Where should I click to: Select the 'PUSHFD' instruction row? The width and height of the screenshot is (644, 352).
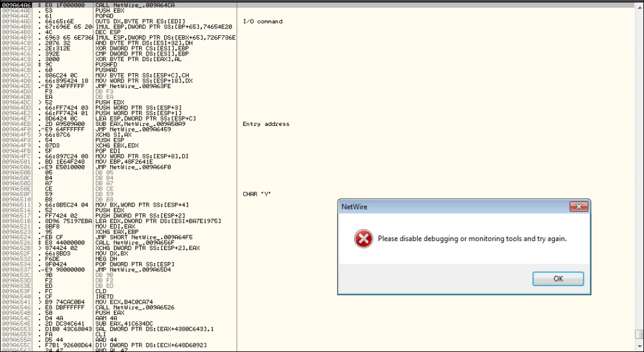point(106,65)
